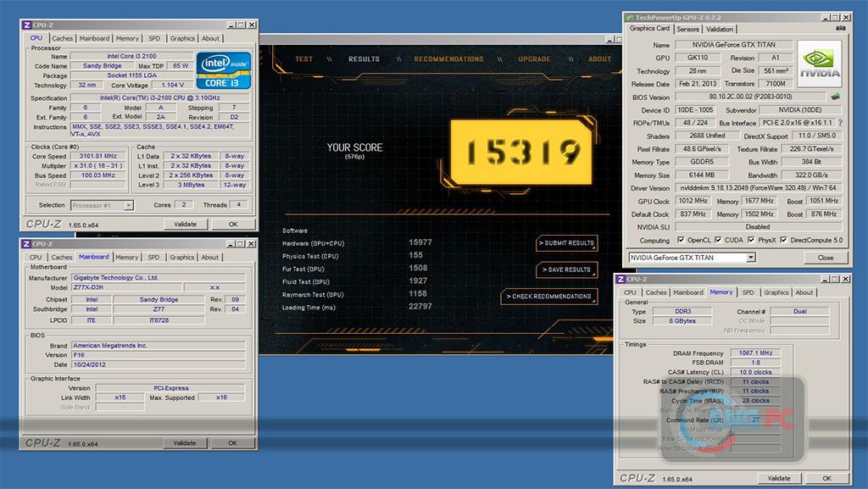The height and width of the screenshot is (489, 868).
Task: Switch to the Validation tab in GPU-Z
Action: point(720,30)
